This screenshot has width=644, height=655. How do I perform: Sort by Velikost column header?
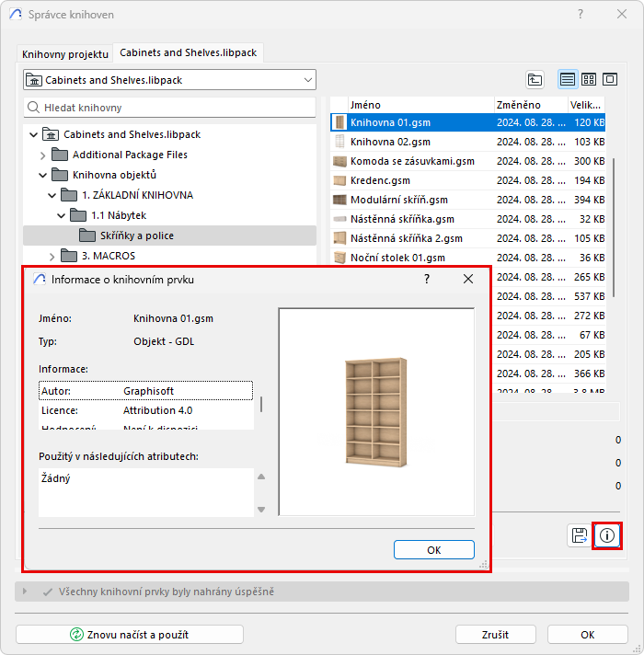pyautogui.click(x=586, y=105)
